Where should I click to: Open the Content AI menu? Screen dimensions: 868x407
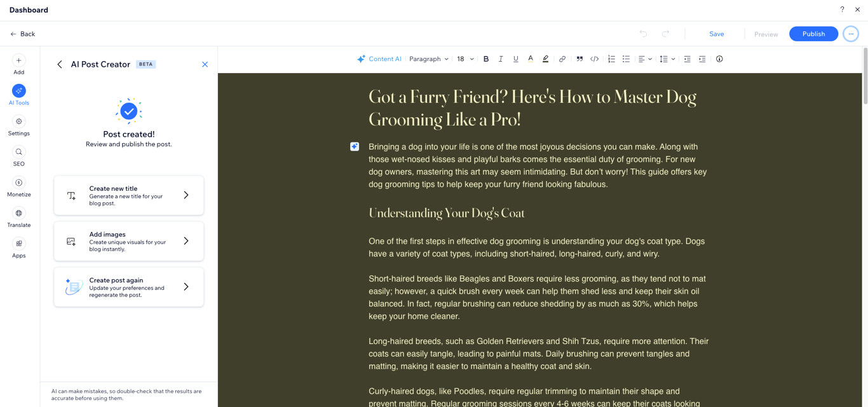coord(379,59)
